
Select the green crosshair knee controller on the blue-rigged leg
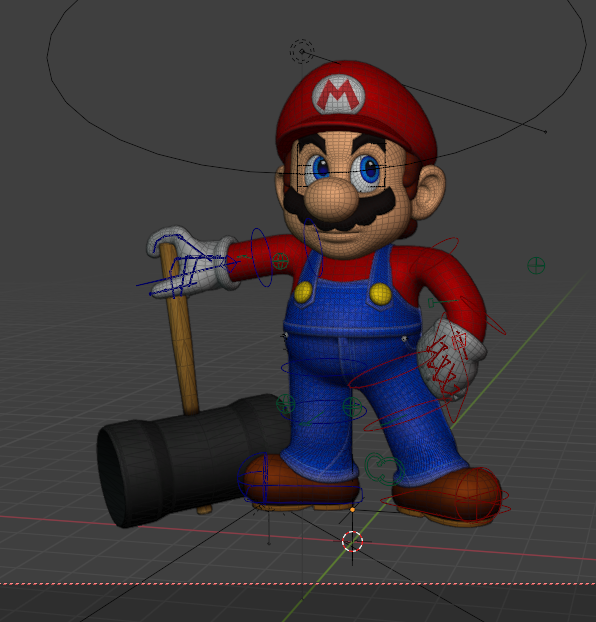pos(285,404)
